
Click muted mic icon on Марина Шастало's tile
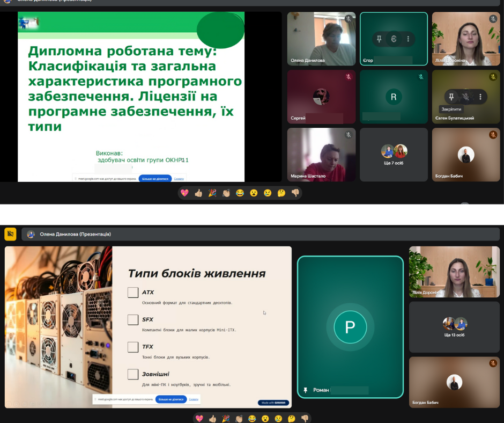pos(349,135)
